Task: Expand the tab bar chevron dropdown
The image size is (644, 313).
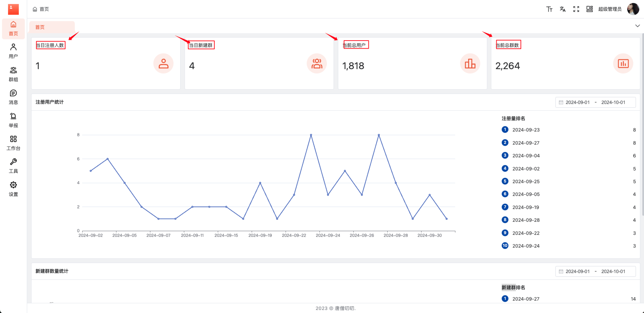Action: point(637,26)
